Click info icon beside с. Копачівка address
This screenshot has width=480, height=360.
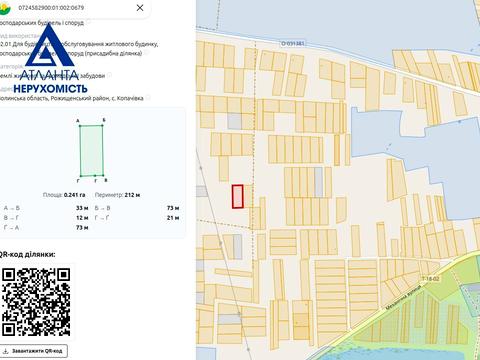click(x=148, y=98)
